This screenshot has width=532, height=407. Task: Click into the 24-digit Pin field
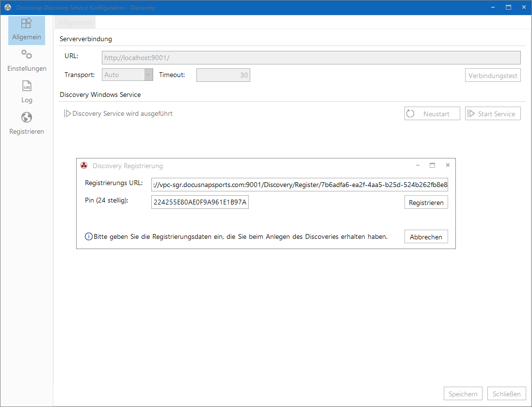pos(200,202)
